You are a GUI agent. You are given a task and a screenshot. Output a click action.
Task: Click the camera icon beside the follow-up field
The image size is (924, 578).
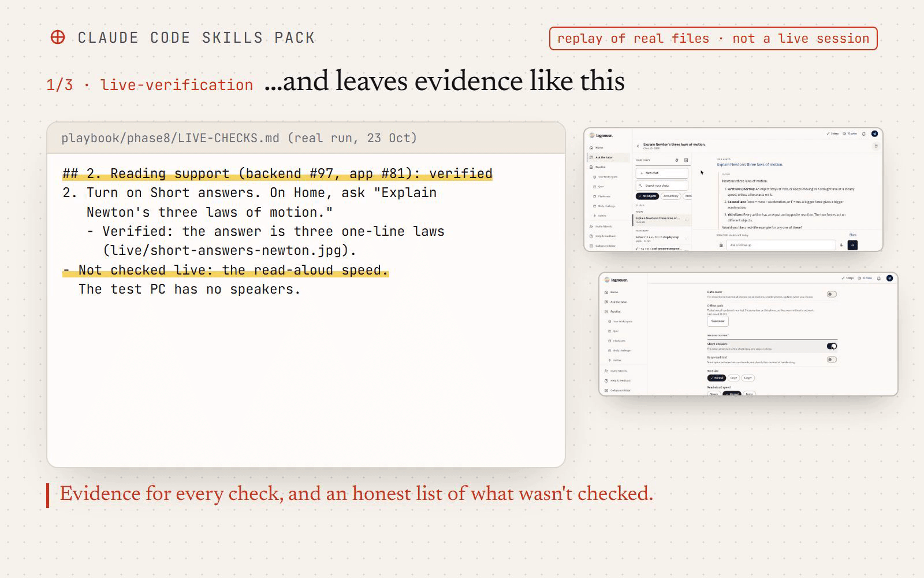click(721, 245)
